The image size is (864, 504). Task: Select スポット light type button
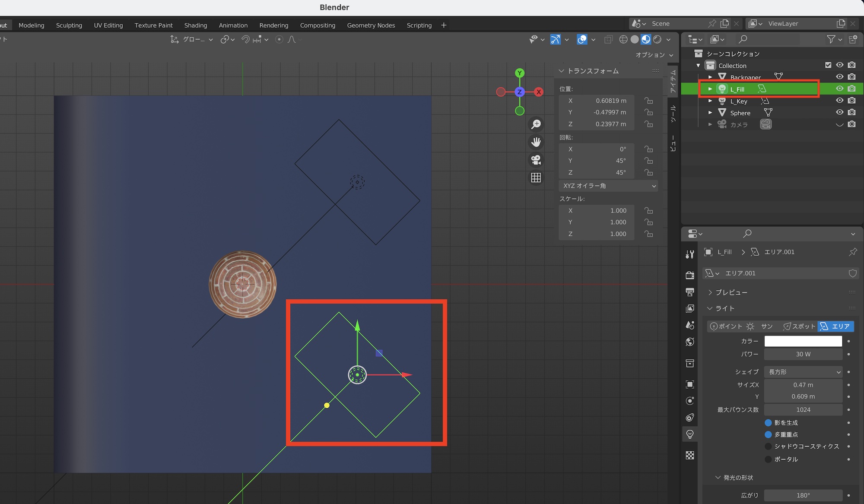point(799,326)
